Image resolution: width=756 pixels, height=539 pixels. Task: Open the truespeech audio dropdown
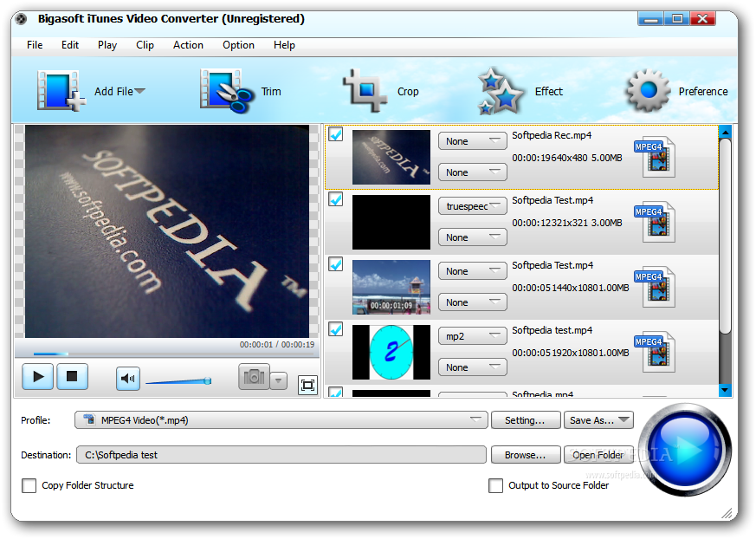coord(473,206)
